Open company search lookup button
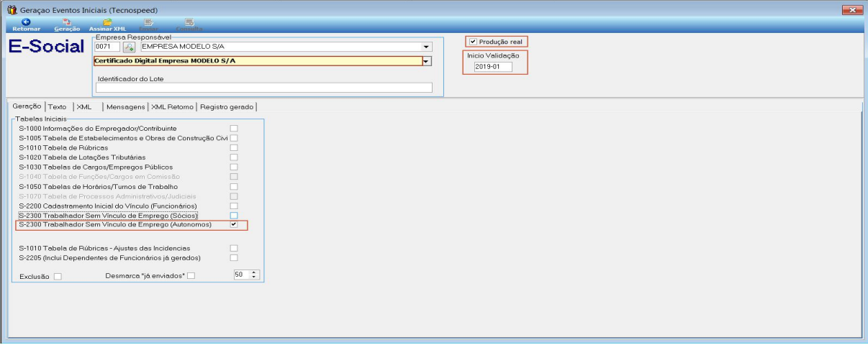 click(129, 47)
